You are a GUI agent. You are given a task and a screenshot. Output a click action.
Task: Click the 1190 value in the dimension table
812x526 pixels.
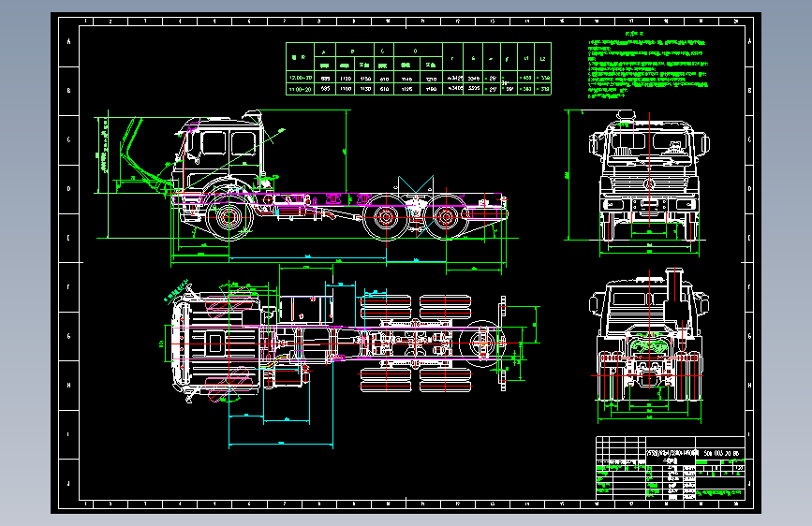431,89
